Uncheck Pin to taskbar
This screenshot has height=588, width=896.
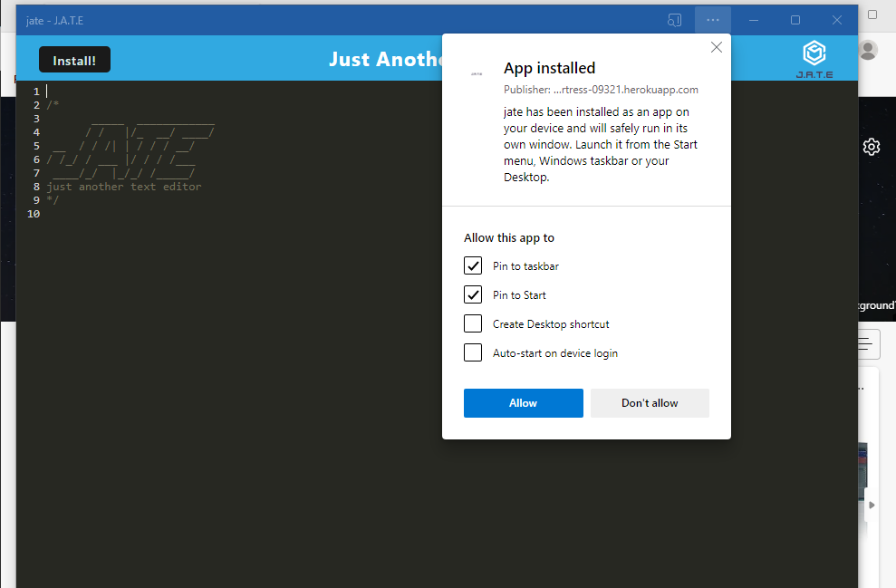pyautogui.click(x=472, y=265)
